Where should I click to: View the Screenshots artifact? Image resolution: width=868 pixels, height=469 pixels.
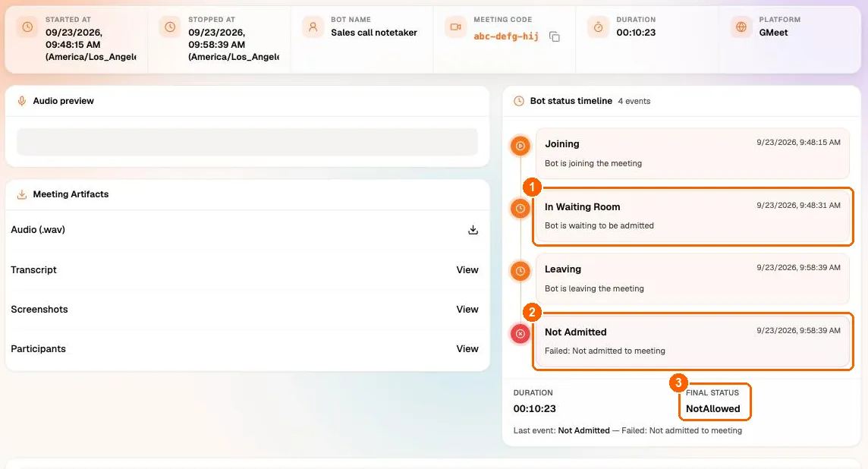click(467, 310)
